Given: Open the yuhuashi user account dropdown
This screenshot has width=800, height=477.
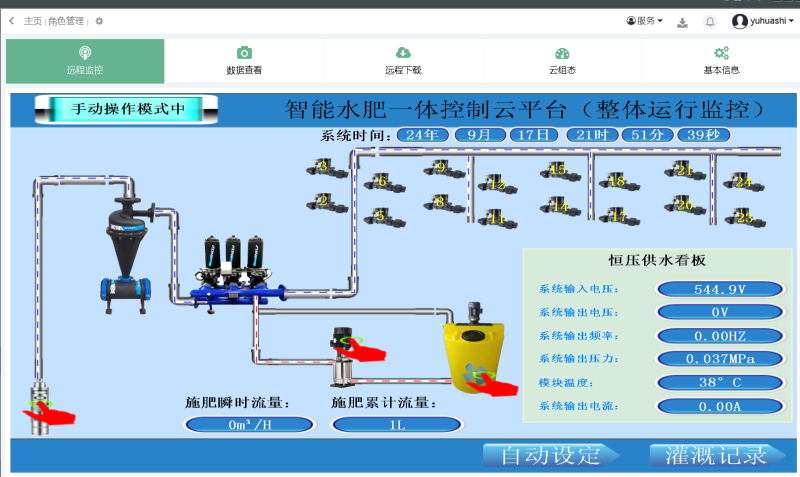Looking at the screenshot, I should pos(763,21).
